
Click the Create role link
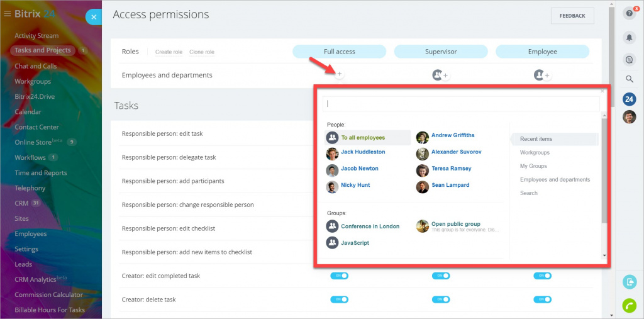coord(169,52)
